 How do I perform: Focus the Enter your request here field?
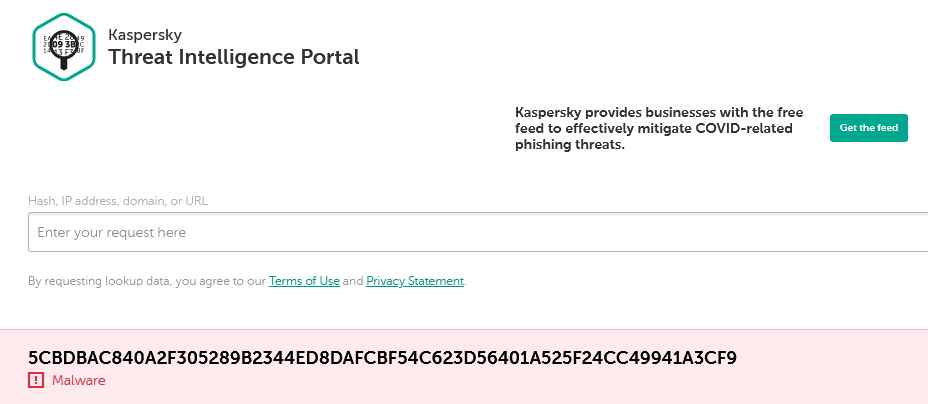pyautogui.click(x=400, y=233)
